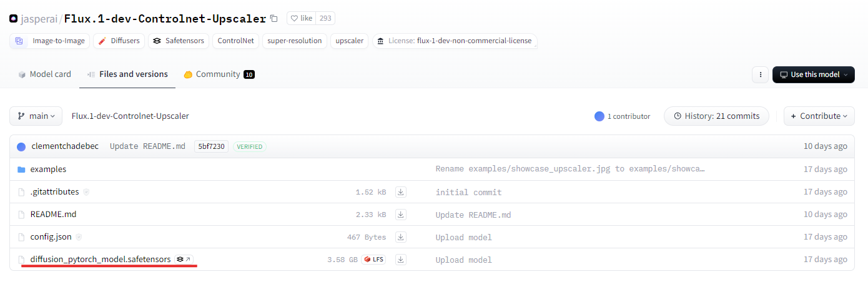Select the ControlNet tag

tap(235, 41)
